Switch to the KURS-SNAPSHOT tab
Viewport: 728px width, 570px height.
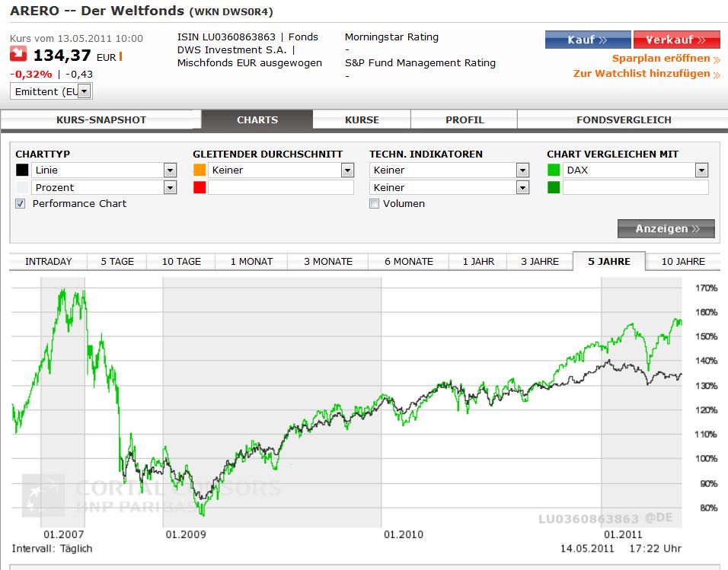click(x=101, y=119)
